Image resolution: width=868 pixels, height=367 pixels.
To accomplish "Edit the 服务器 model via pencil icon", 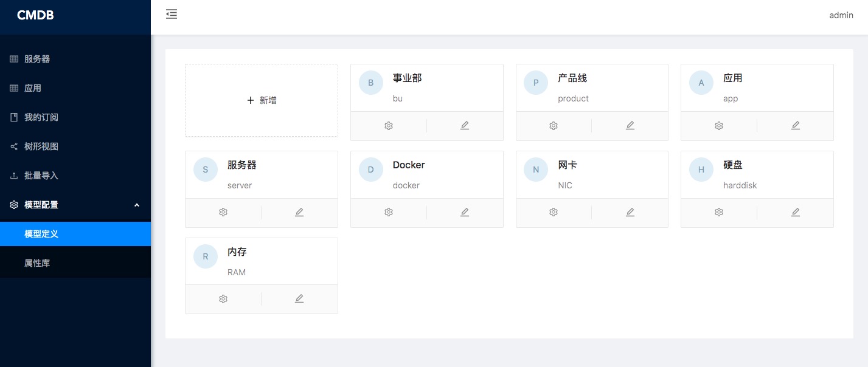I will [299, 213].
